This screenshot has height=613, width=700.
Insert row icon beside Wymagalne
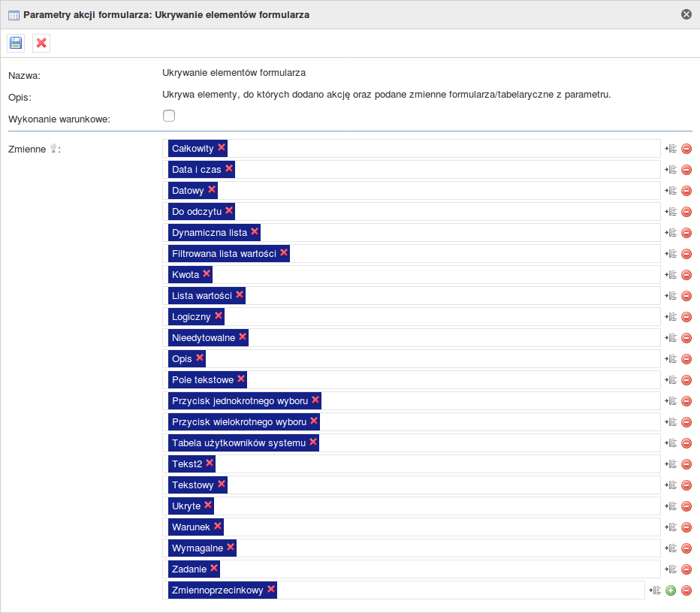[x=671, y=548]
